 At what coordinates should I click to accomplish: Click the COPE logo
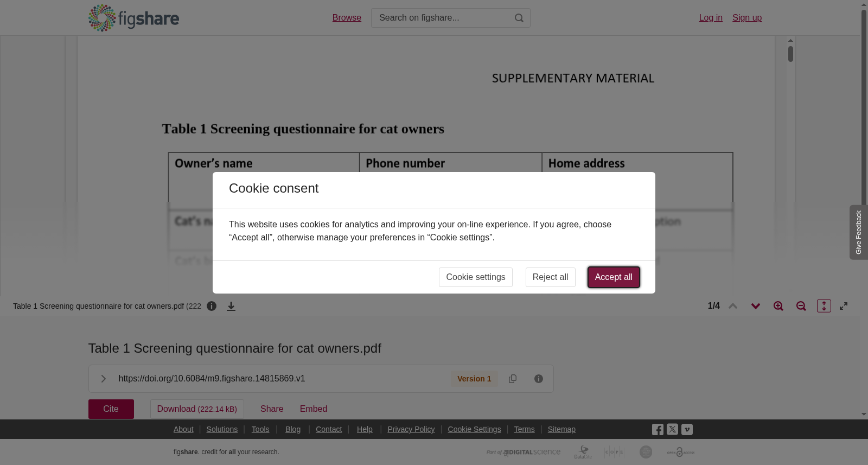point(614,452)
